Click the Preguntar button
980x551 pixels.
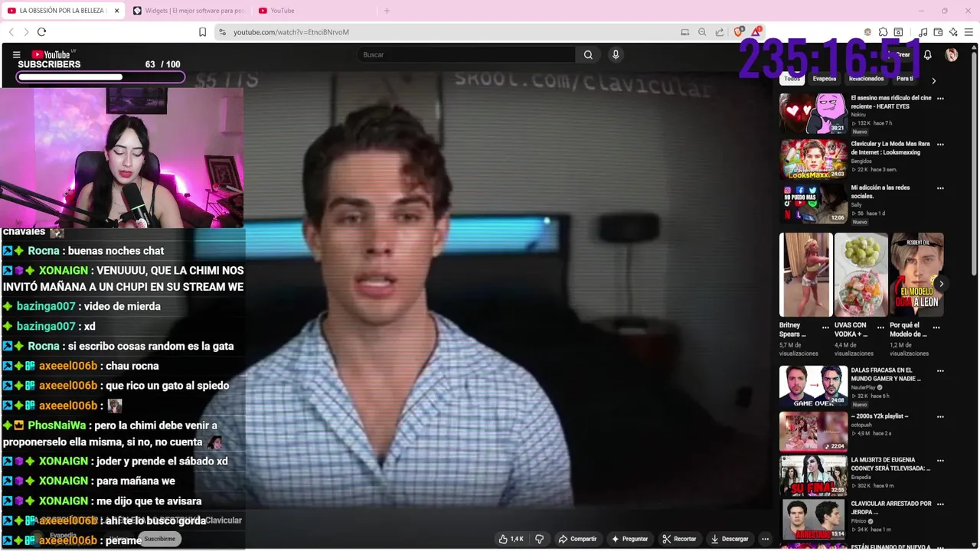pyautogui.click(x=629, y=539)
